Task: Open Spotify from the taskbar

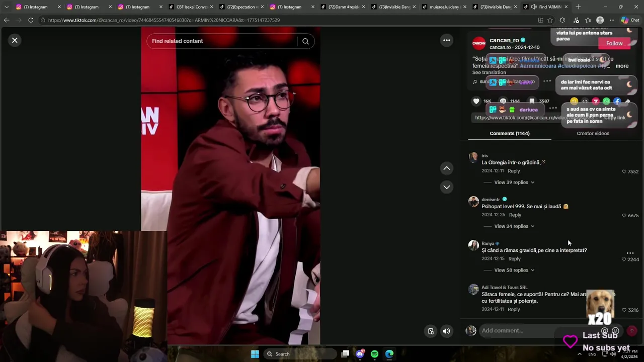Action: [374, 354]
